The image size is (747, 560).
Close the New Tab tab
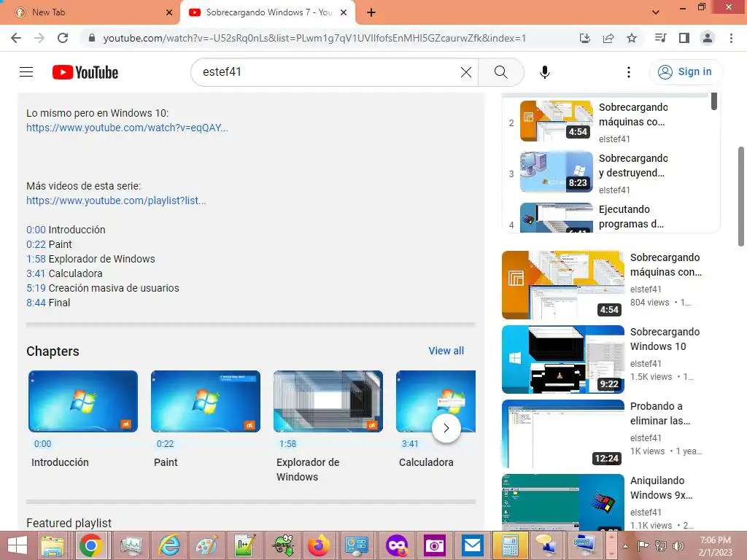169,12
